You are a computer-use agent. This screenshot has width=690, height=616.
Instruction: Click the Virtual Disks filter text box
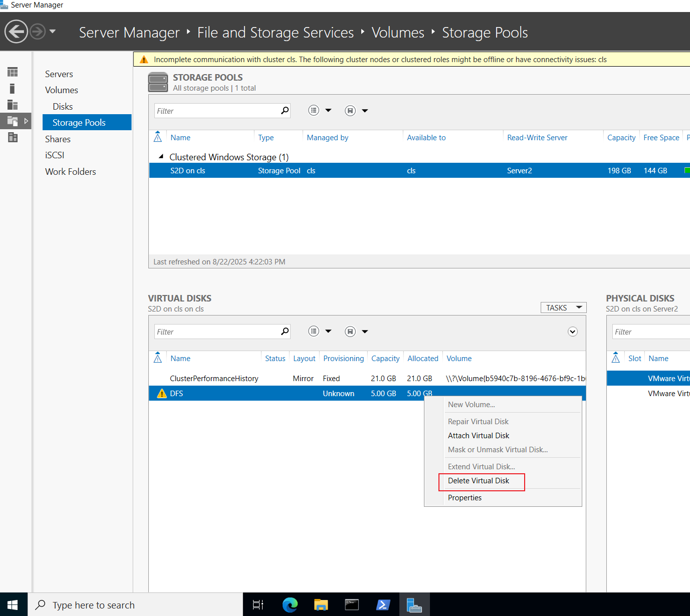tap(217, 332)
